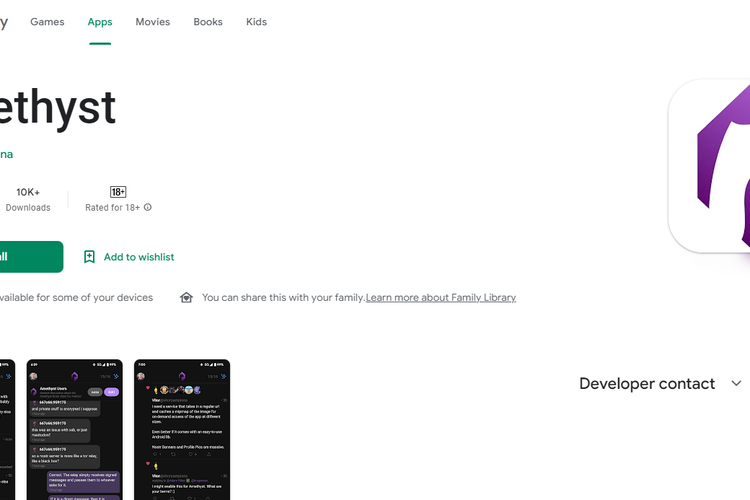Click the Amethyst app logo icon
The width and height of the screenshot is (750, 500).
709,166
